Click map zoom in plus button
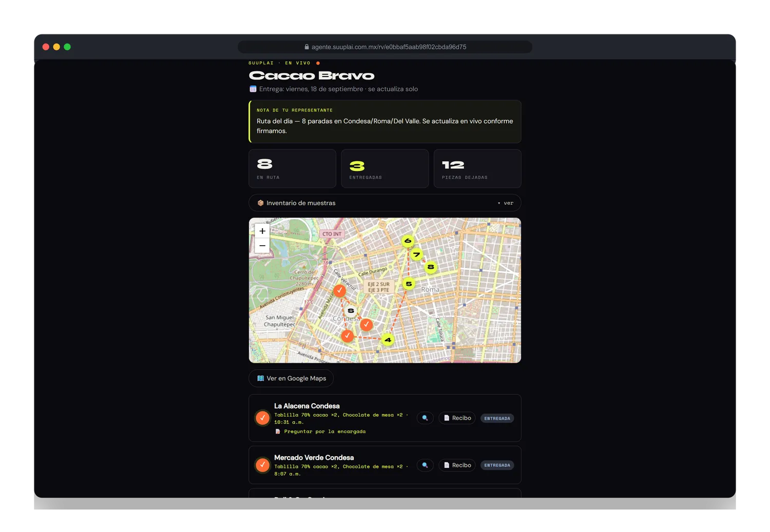The image size is (770, 532). [262, 231]
